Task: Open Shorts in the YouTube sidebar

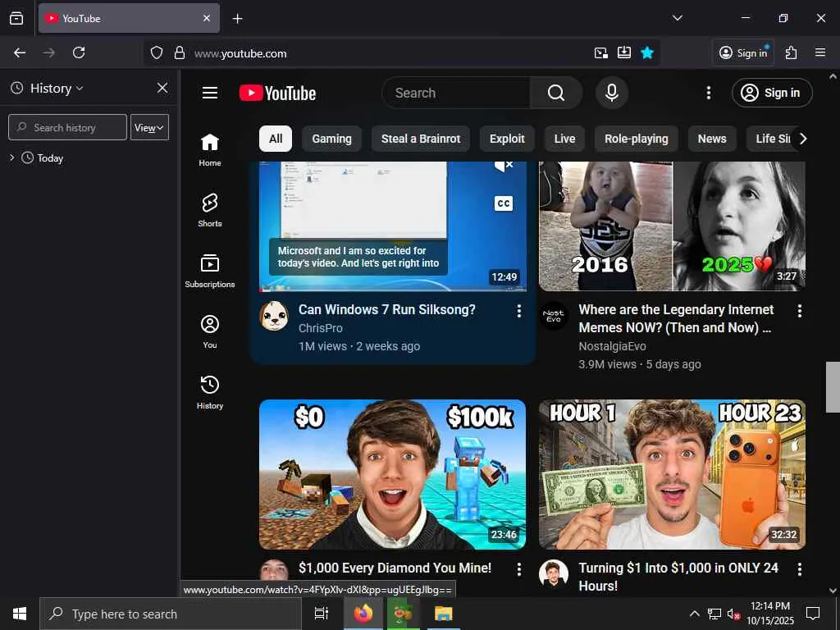Action: point(209,211)
